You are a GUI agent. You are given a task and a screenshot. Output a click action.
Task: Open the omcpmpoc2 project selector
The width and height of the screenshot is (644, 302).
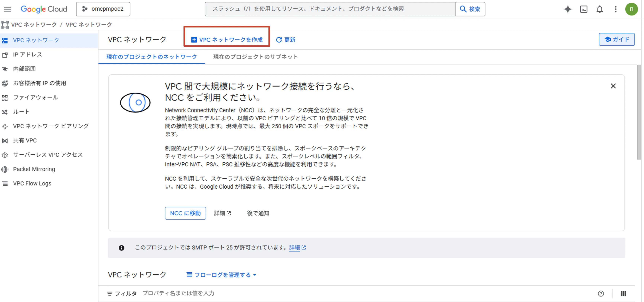[103, 9]
